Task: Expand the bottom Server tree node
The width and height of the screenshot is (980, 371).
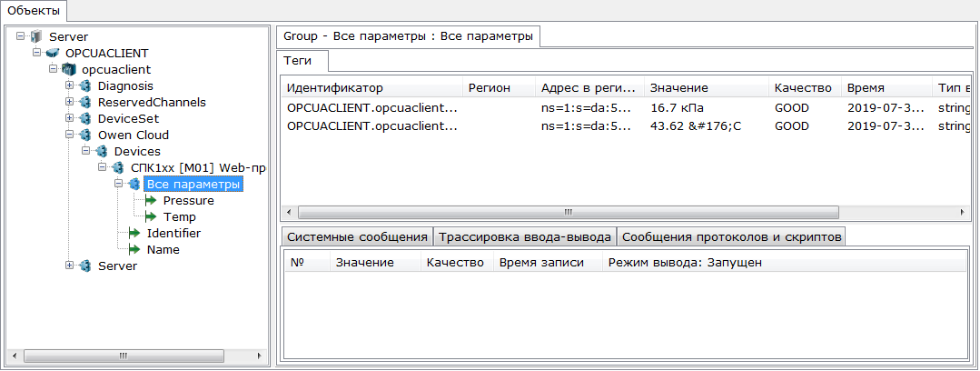Action: tap(69, 266)
